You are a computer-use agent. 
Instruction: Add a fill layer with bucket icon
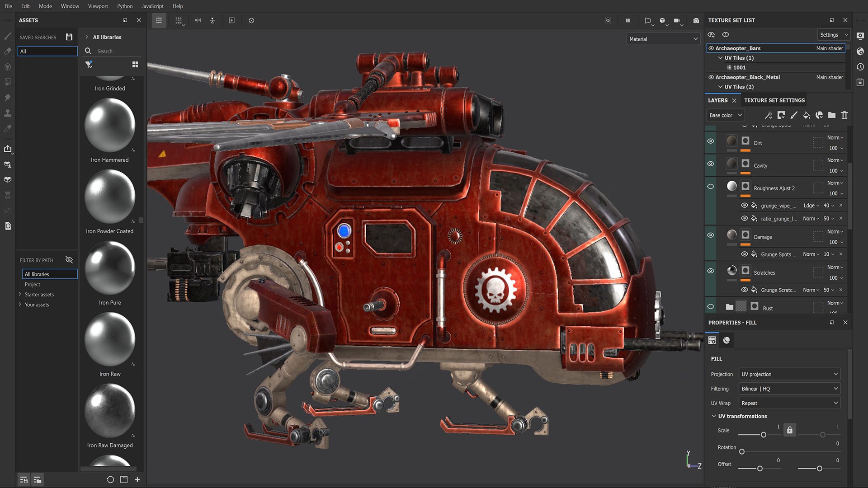(806, 115)
